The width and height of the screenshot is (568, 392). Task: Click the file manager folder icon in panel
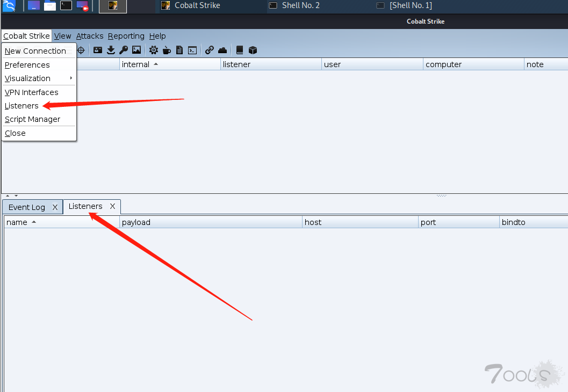[x=50, y=5]
